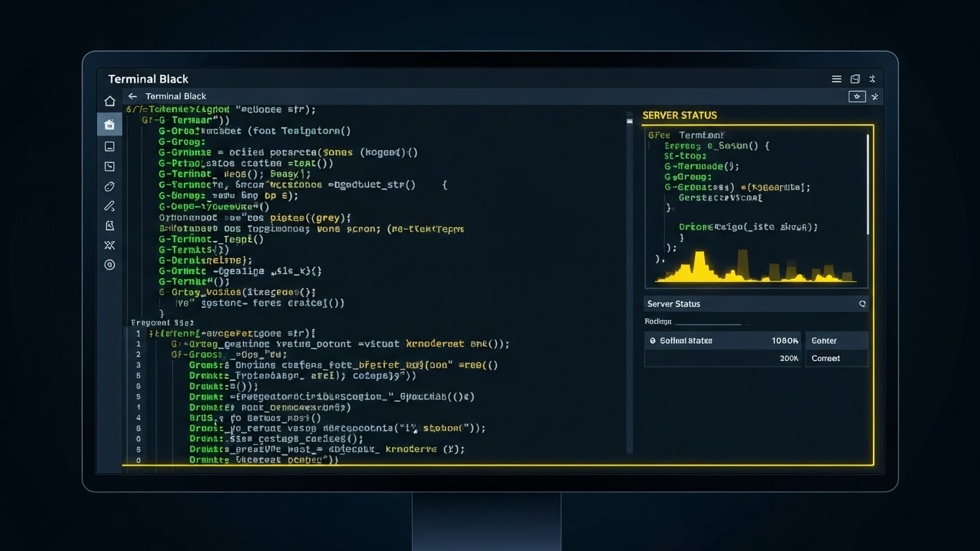Select the Home icon in the sidebar
Viewport: 980px width, 551px height.
pos(109,100)
